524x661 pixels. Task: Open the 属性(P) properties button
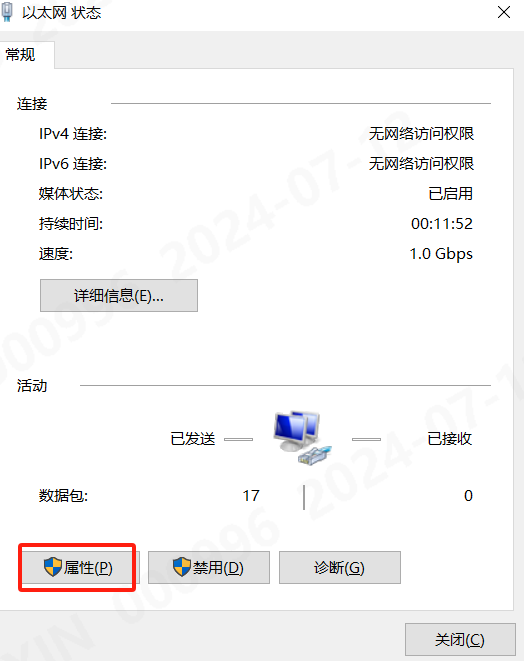pyautogui.click(x=78, y=567)
